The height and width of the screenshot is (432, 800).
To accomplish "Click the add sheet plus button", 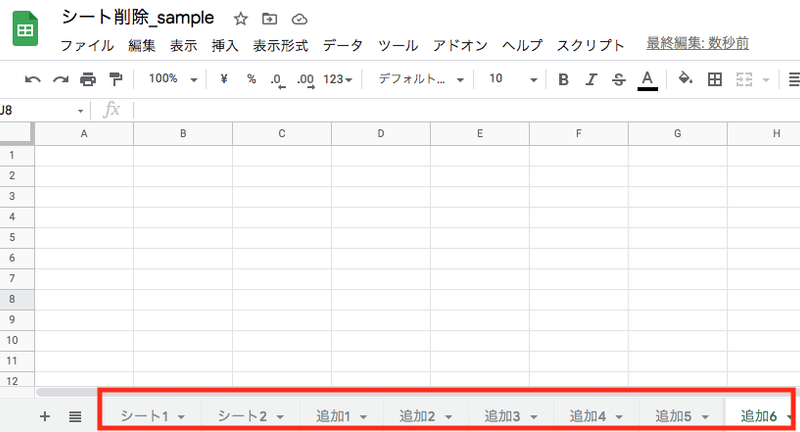I will click(x=45, y=417).
